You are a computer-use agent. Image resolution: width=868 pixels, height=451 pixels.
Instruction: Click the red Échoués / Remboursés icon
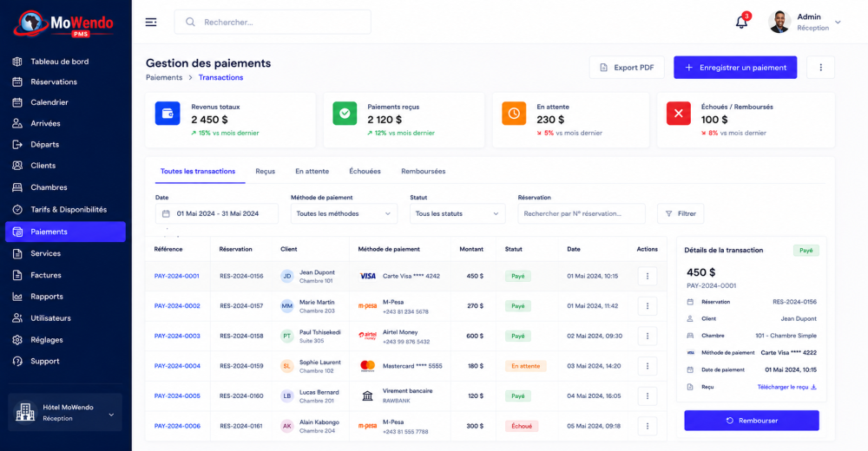[x=678, y=114]
